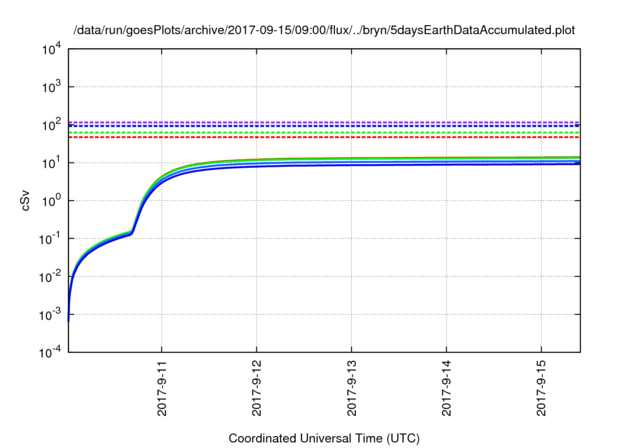Click the 2017-9-12 date tick label
The width and height of the screenshot is (640, 448).
257,388
